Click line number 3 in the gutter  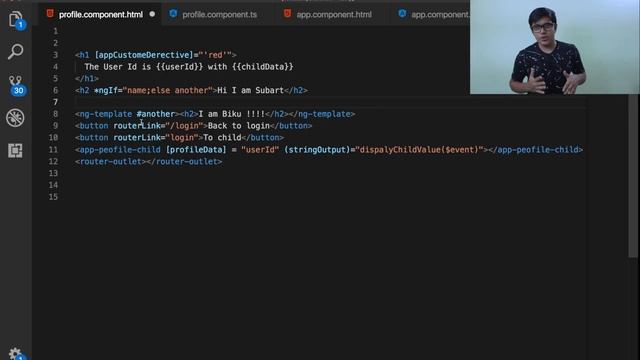click(55, 55)
